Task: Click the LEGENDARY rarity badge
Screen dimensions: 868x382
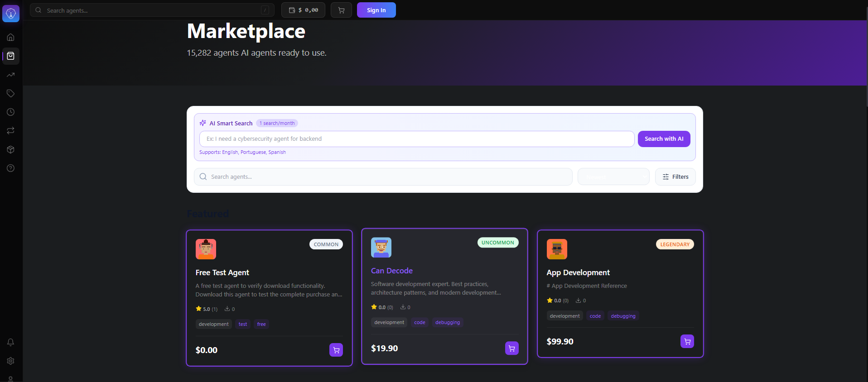Action: pos(675,244)
